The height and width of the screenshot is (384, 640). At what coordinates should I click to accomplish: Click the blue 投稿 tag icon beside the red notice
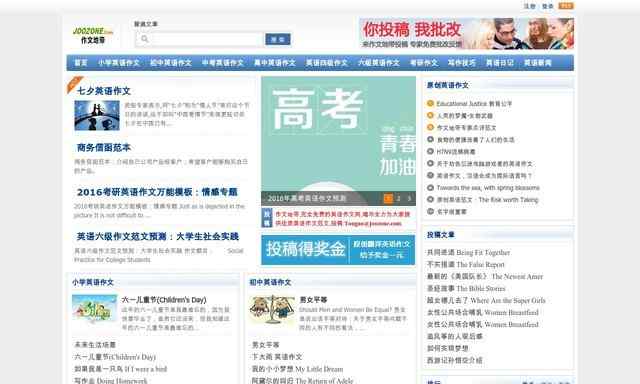pos(267,218)
